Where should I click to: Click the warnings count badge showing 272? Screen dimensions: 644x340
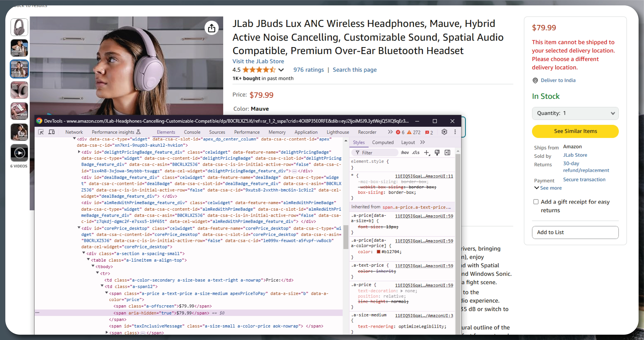[x=414, y=132]
